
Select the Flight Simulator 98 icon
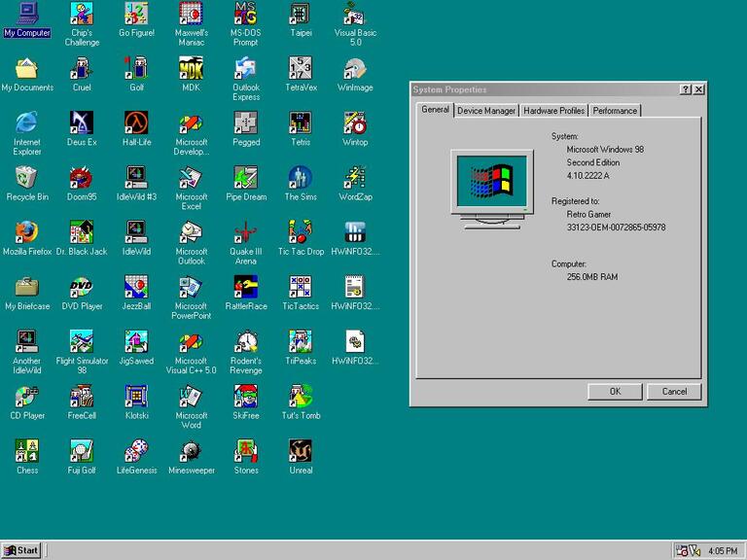(82, 342)
